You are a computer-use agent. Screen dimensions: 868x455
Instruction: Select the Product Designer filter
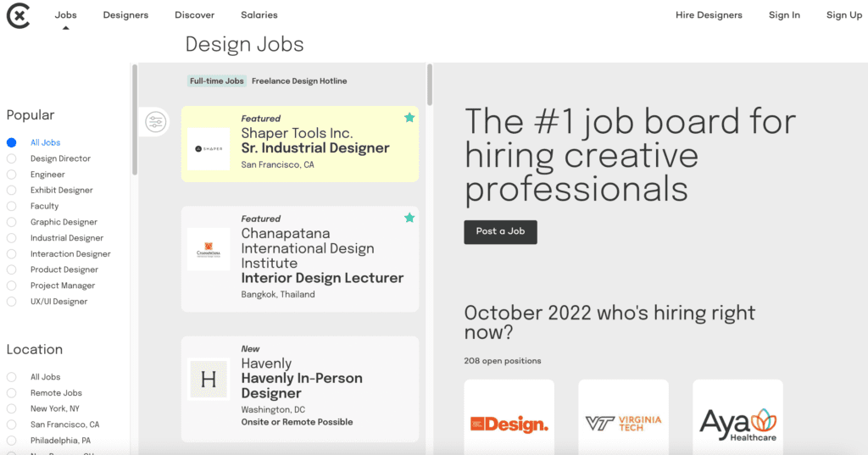point(12,269)
